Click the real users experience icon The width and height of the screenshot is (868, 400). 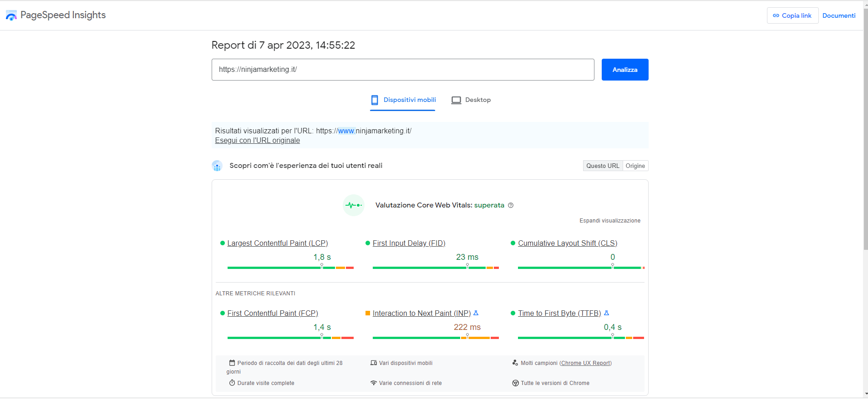click(x=217, y=166)
